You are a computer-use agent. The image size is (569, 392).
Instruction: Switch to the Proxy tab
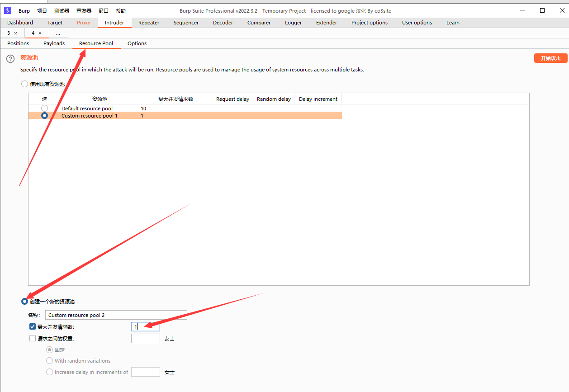tap(84, 23)
